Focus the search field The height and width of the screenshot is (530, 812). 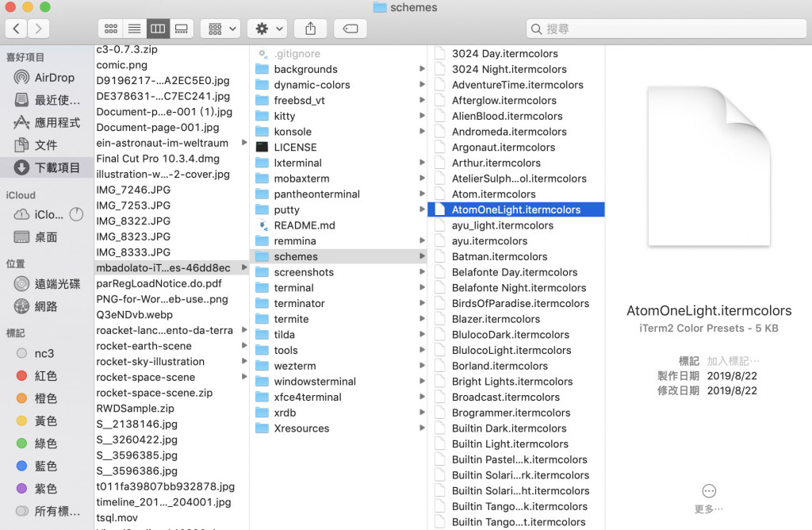pyautogui.click(x=666, y=29)
